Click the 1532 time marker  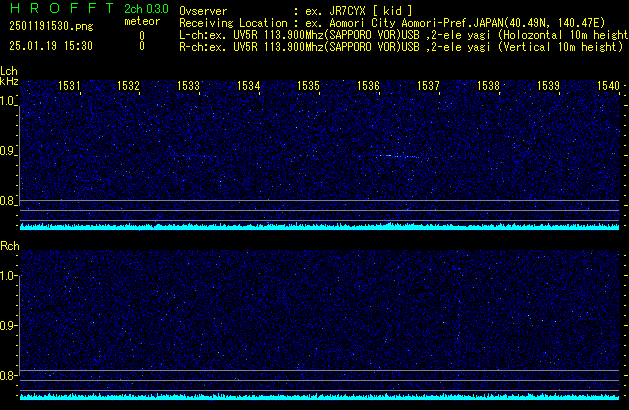[128, 86]
